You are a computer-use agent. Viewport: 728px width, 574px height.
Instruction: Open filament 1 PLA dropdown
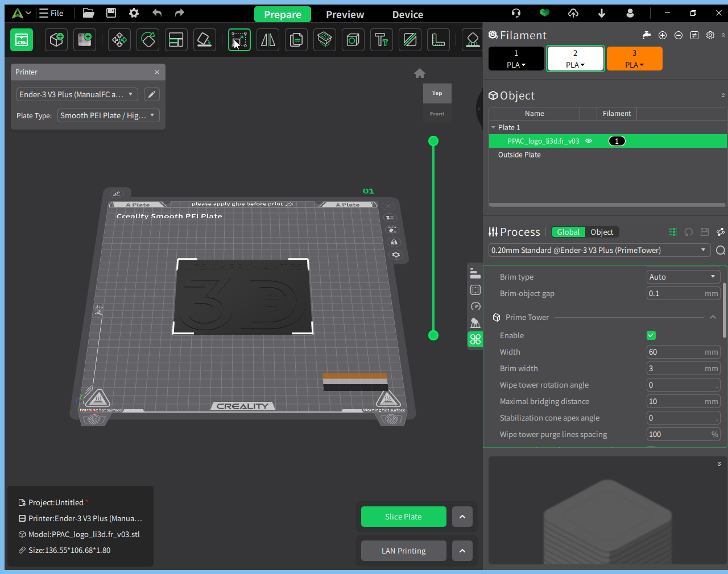[516, 65]
